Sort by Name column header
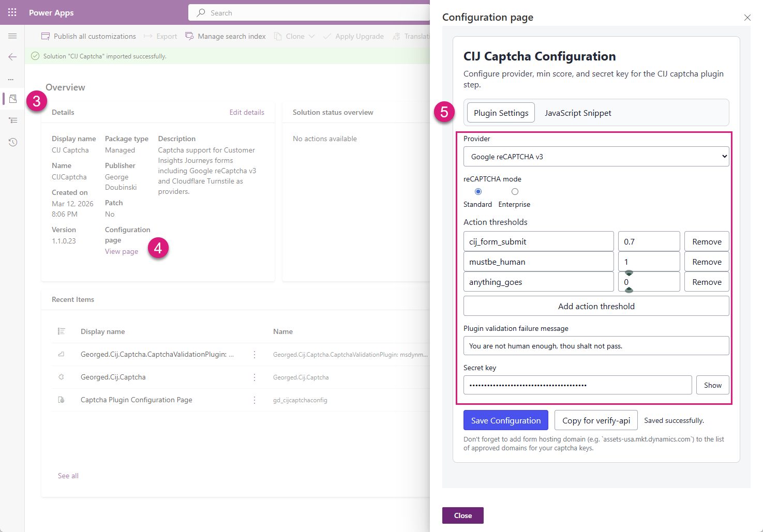 point(283,331)
